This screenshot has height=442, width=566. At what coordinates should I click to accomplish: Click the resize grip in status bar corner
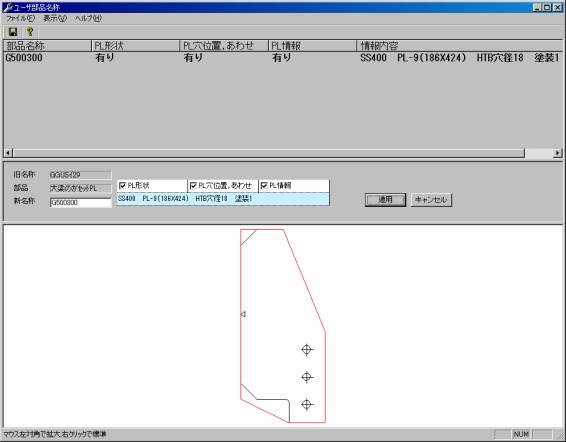(561, 435)
